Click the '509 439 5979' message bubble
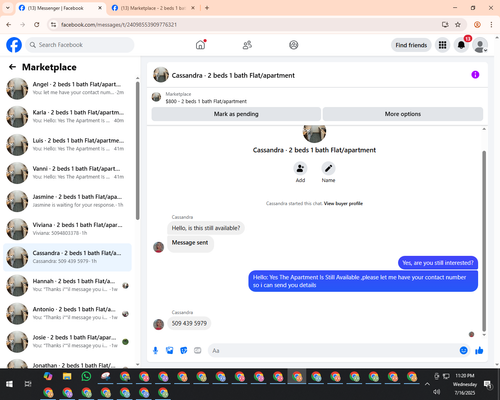The height and width of the screenshot is (400, 500). pos(189,323)
